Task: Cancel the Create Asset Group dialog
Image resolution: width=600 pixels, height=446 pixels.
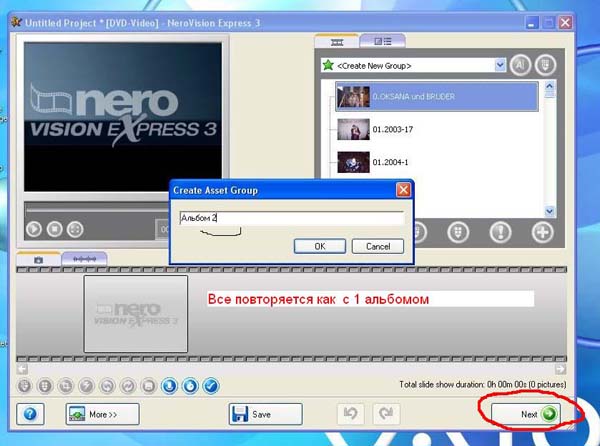Action: [x=378, y=246]
